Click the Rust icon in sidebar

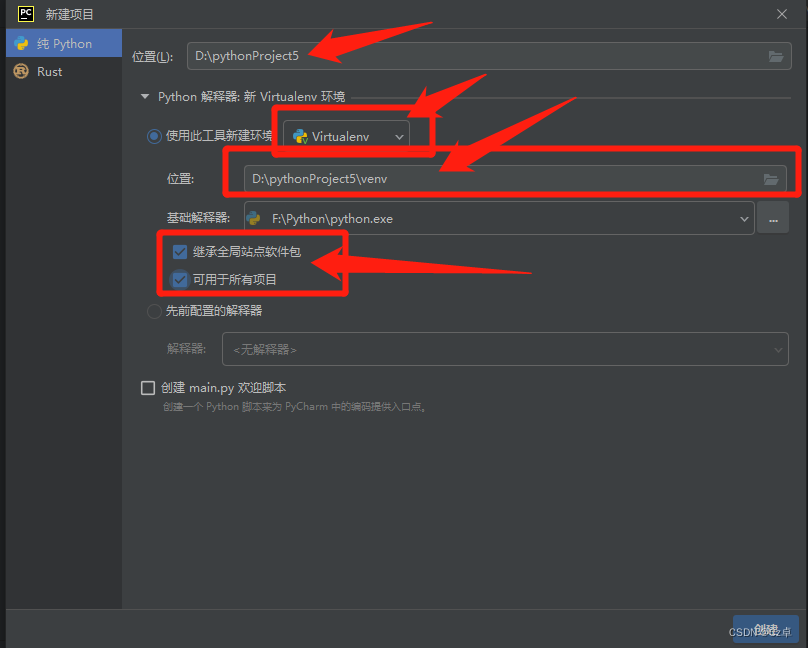21,71
